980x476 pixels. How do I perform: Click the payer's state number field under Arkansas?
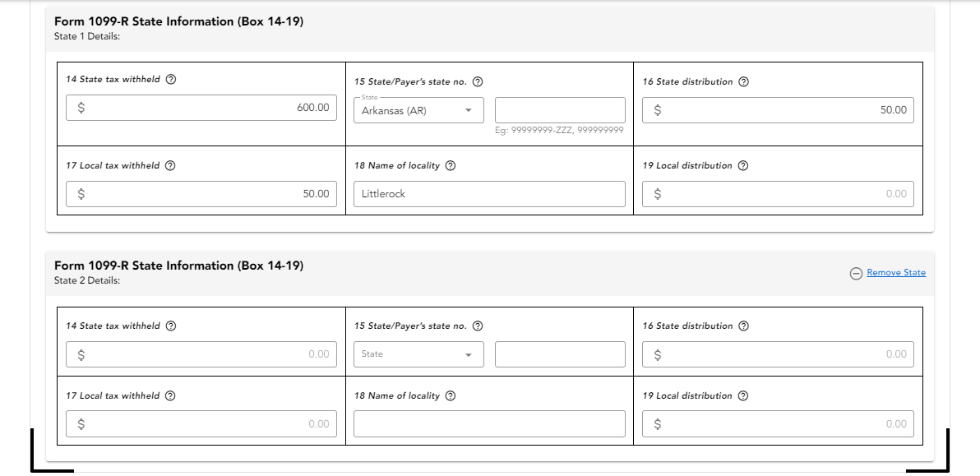click(560, 109)
